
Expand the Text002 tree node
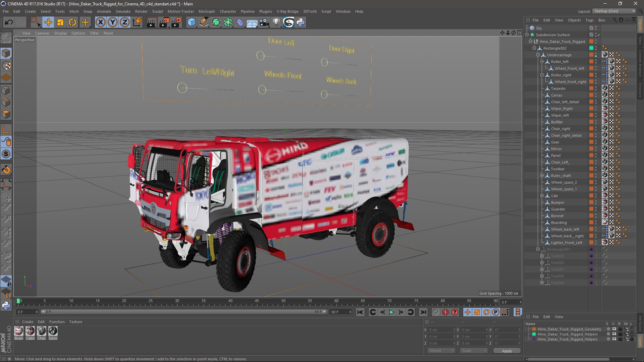coord(542,256)
